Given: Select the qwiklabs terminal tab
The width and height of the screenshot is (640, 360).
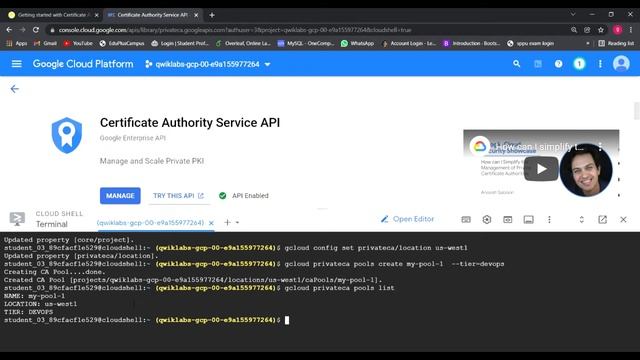Looking at the screenshot, I should tap(150, 223).
